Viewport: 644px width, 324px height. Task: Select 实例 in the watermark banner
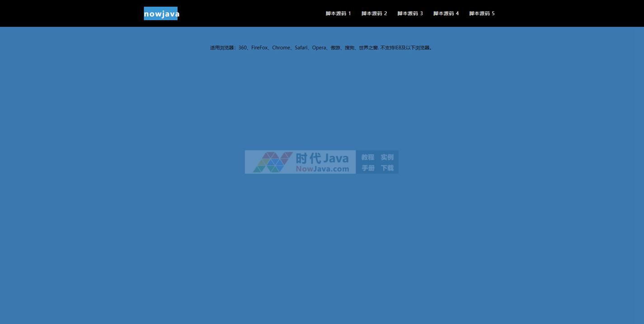coord(387,157)
